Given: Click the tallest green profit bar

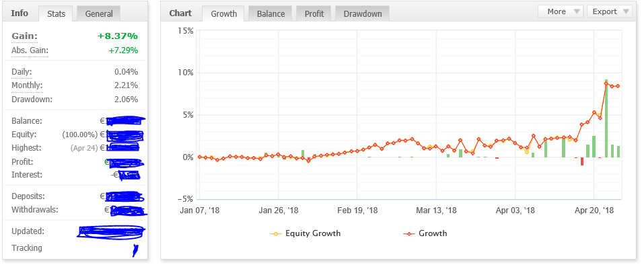Looking at the screenshot, I should [x=606, y=118].
